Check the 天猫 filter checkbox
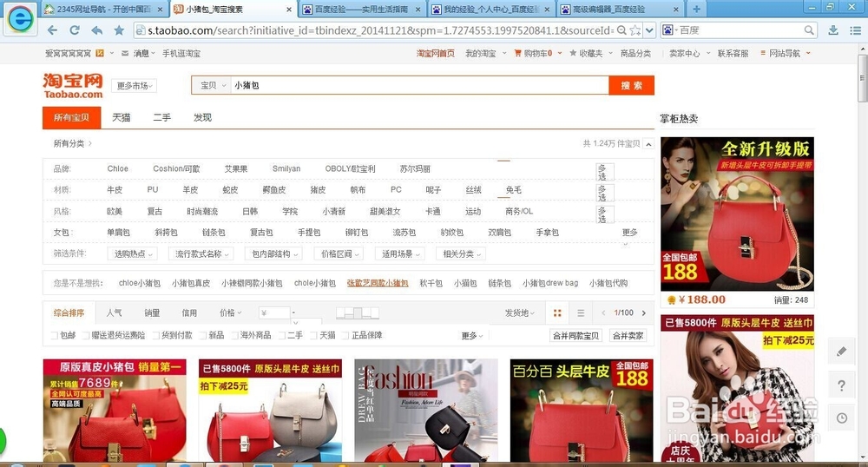 314,335
